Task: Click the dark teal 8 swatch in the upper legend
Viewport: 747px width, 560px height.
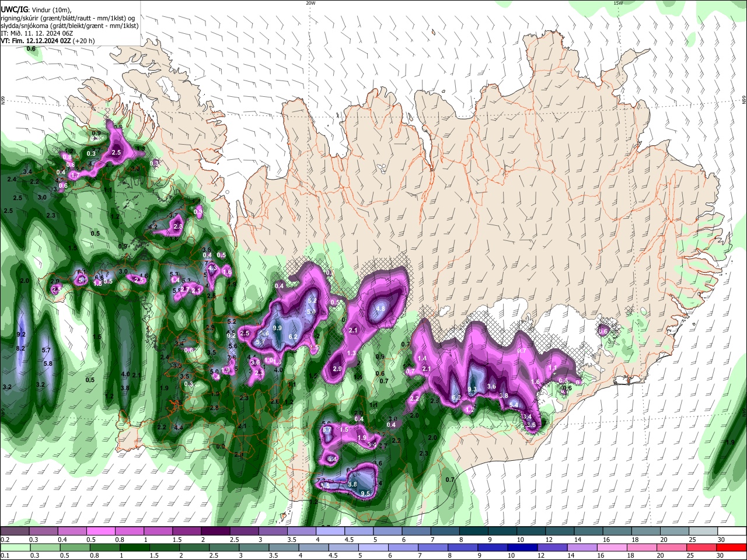Action: click(473, 531)
